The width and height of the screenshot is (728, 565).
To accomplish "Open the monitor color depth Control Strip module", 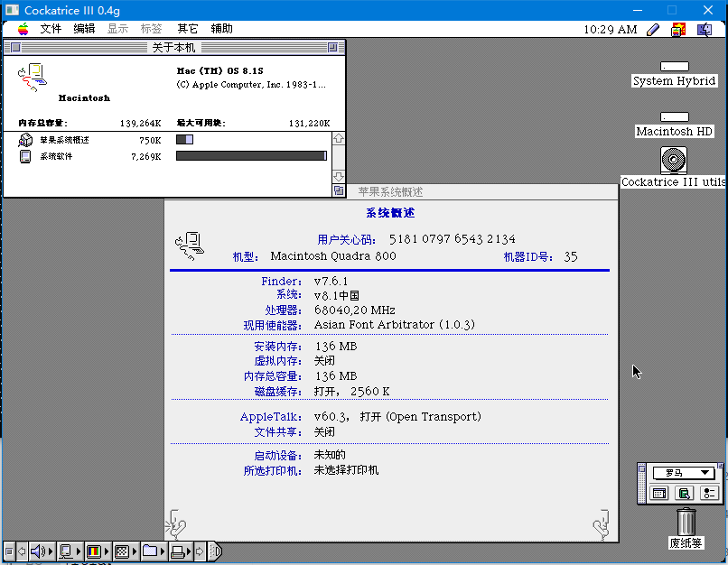I will point(98,551).
